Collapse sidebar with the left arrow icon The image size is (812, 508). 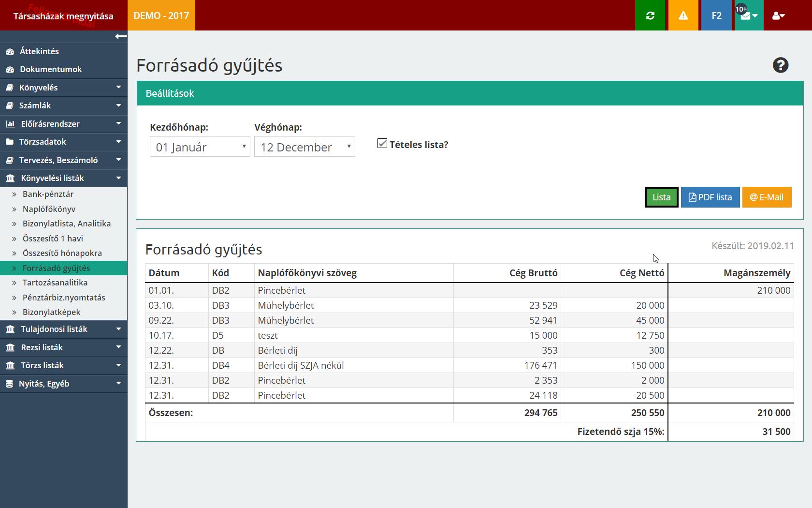[121, 36]
